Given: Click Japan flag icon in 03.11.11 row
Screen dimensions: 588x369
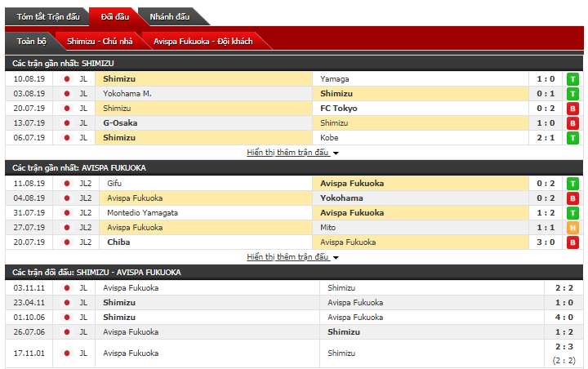Looking at the screenshot, I should click(x=67, y=288).
